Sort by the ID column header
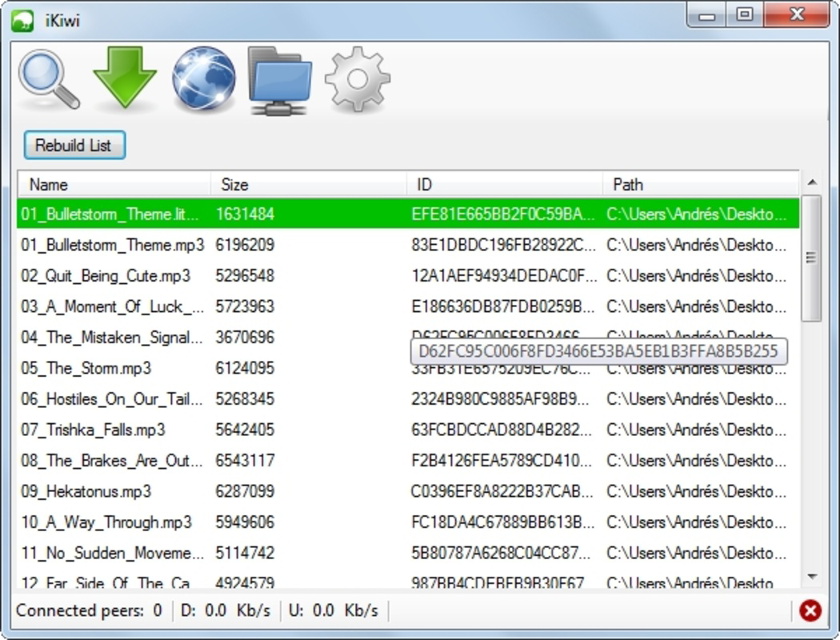The width and height of the screenshot is (840, 640). (505, 185)
